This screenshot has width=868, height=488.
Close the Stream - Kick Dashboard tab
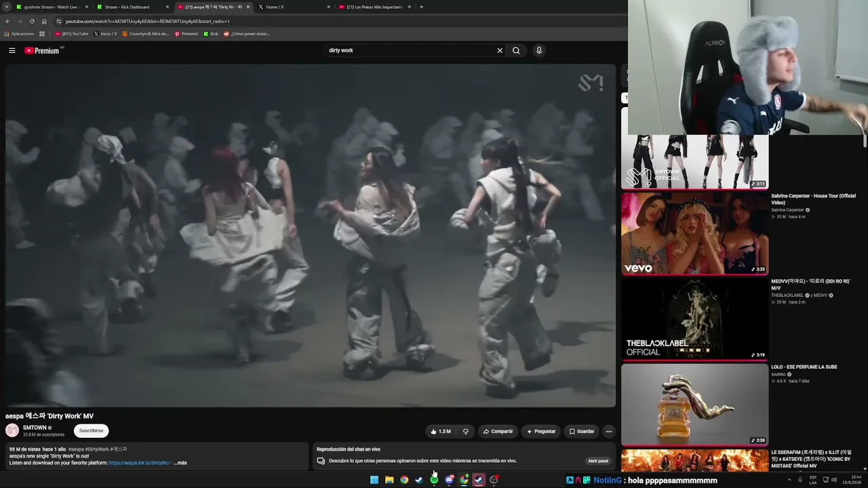click(167, 7)
